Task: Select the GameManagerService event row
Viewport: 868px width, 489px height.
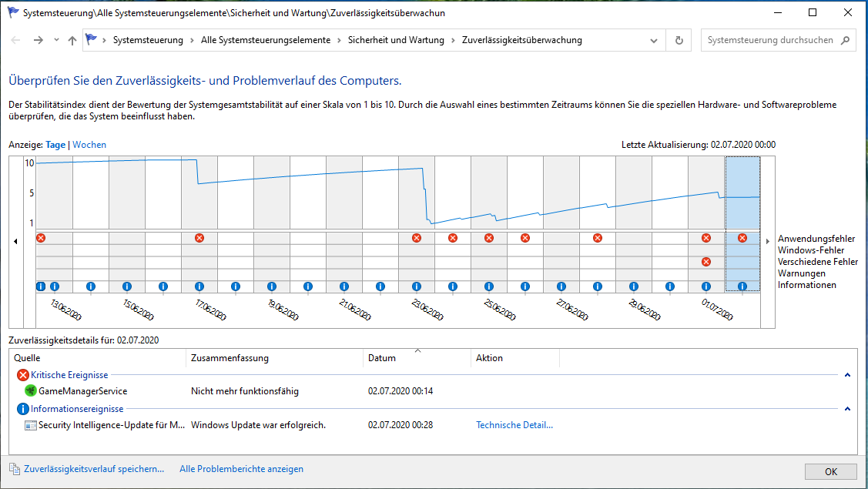Action: click(434, 391)
